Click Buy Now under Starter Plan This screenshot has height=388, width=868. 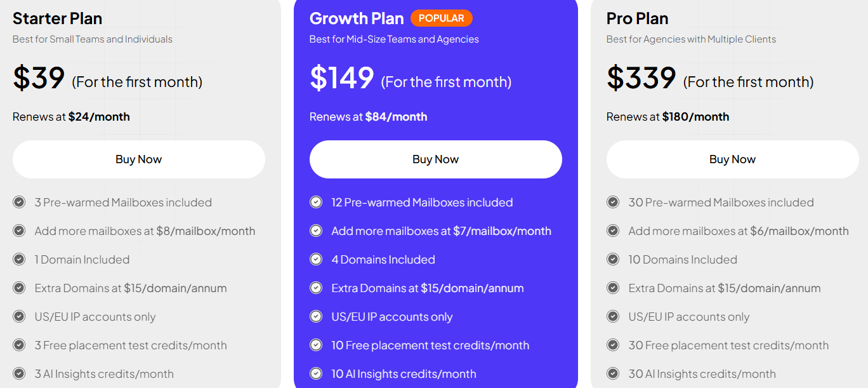click(138, 159)
